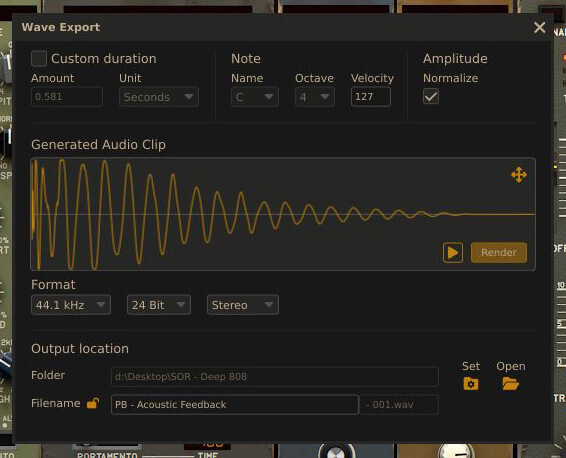Click the Output location heading
Image resolution: width=566 pixels, height=458 pixels.
(80, 349)
